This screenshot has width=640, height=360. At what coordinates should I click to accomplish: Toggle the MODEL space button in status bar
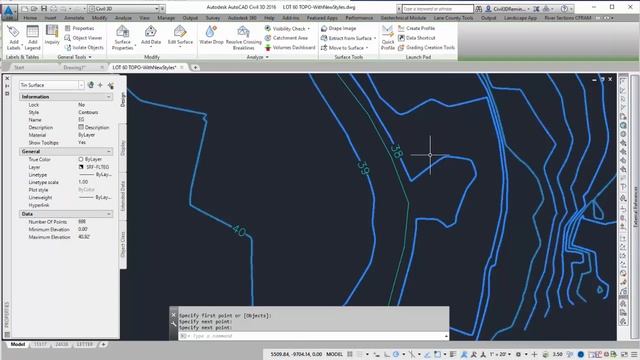(x=334, y=354)
